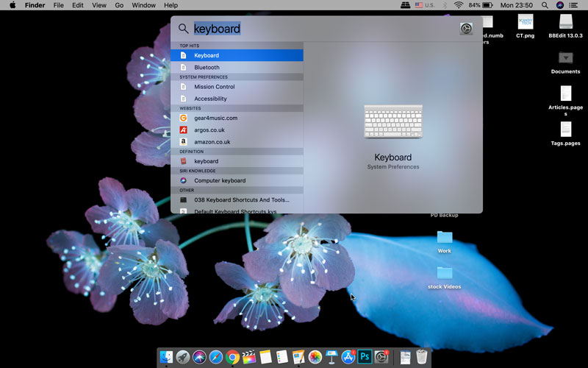Select the Accessibility result

pos(237,99)
